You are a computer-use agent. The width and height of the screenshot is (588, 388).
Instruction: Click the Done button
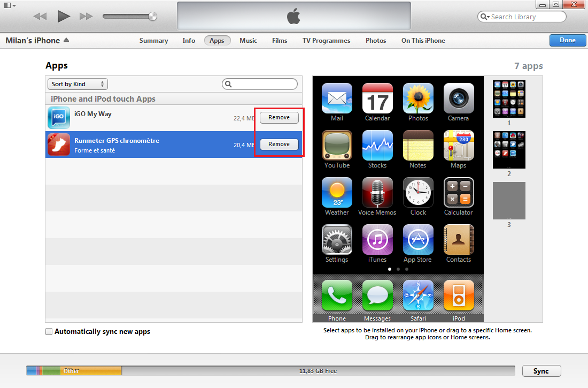click(567, 40)
